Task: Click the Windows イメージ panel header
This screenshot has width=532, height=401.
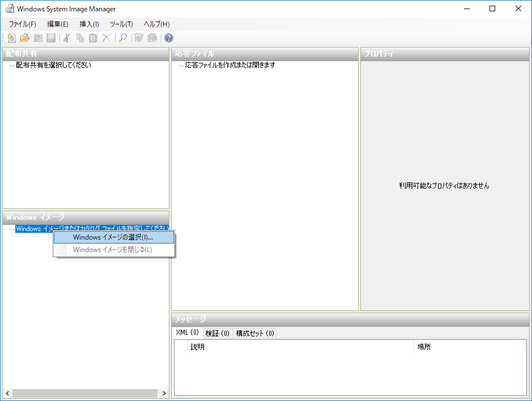Action: tap(86, 218)
